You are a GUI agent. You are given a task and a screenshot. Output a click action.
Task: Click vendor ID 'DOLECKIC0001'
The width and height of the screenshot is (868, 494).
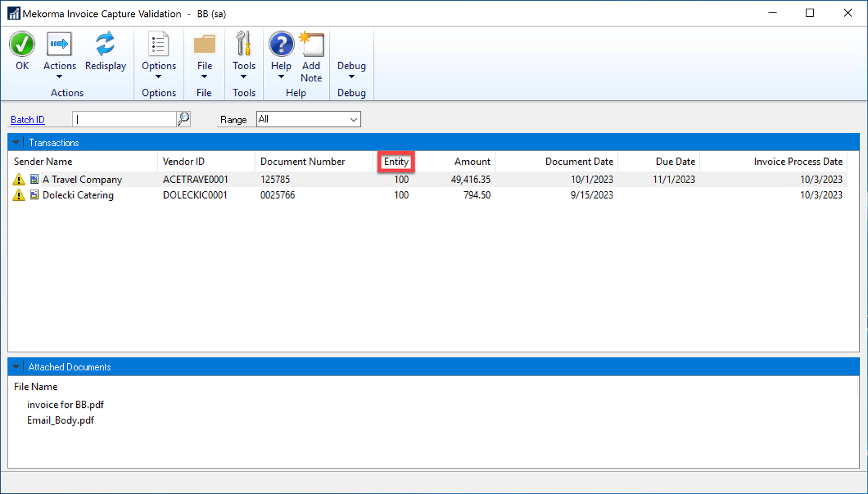click(195, 195)
